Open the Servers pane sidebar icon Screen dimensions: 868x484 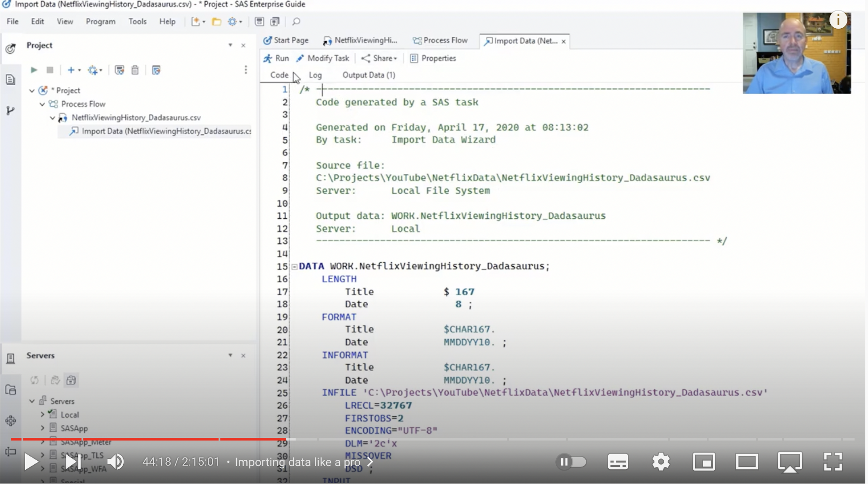pos(11,359)
